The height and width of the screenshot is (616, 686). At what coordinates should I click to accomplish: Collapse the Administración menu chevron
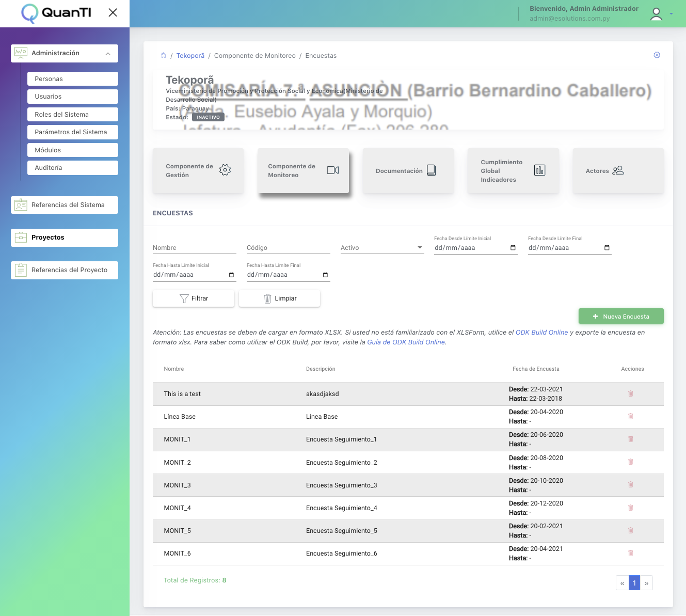click(x=108, y=54)
